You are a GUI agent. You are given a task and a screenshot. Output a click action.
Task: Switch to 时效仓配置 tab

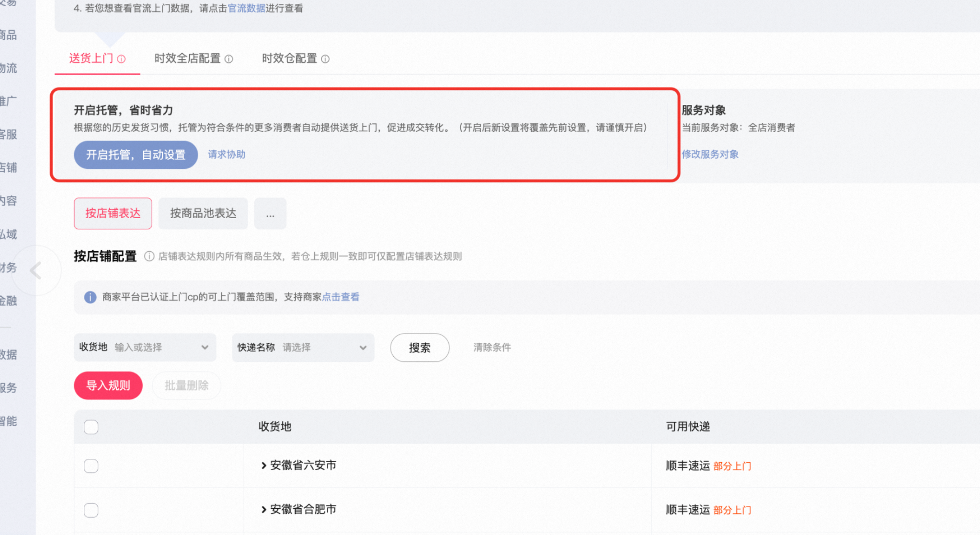(x=289, y=58)
